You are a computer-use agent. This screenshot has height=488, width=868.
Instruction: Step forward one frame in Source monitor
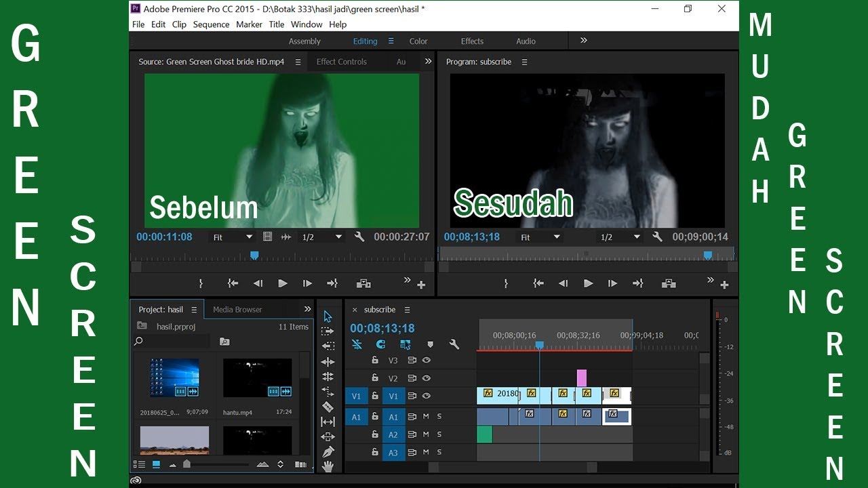point(307,283)
